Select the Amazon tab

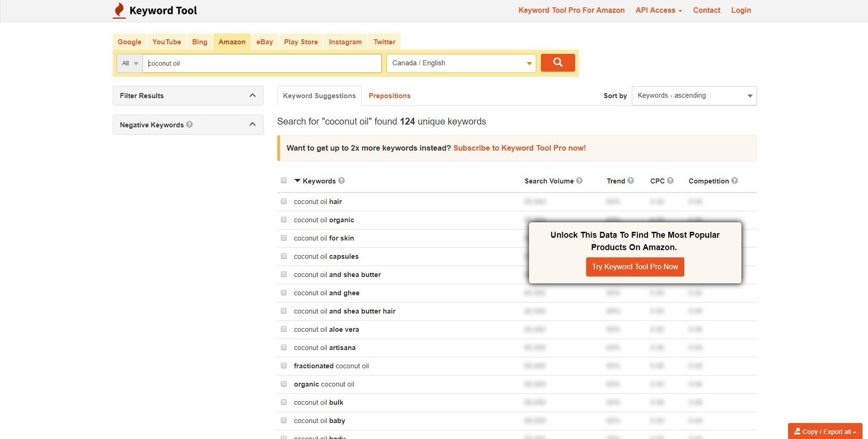(x=232, y=42)
